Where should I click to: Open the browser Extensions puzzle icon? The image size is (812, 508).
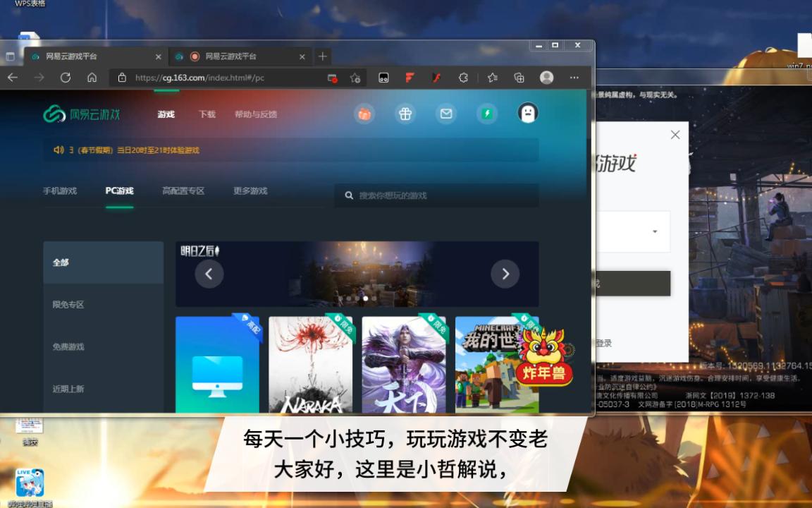point(463,78)
